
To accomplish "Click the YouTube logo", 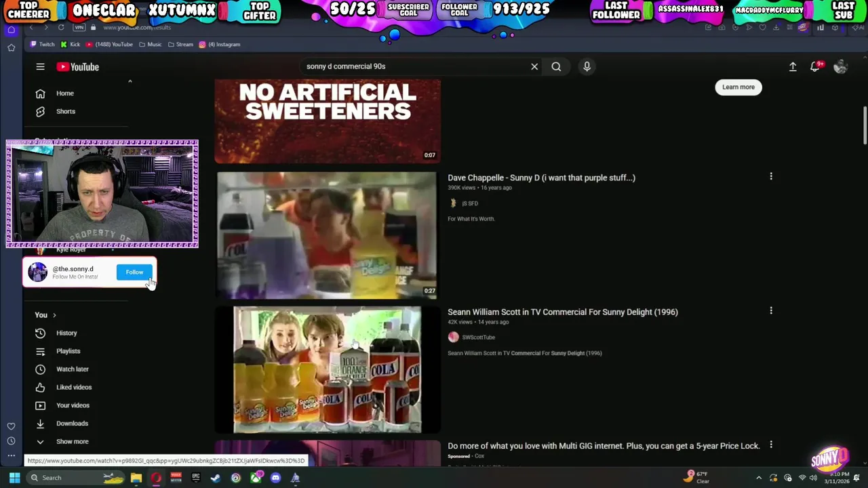I will click(x=78, y=66).
